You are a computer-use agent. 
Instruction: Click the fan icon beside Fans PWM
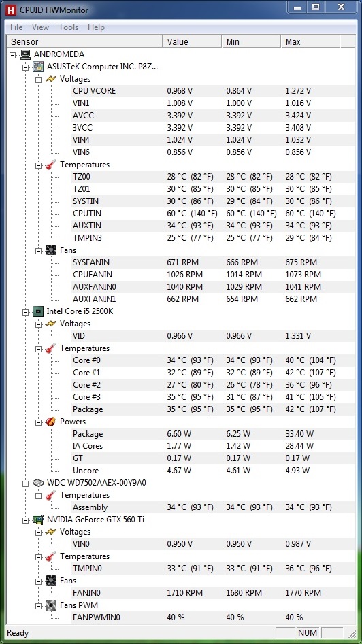pyautogui.click(x=51, y=605)
